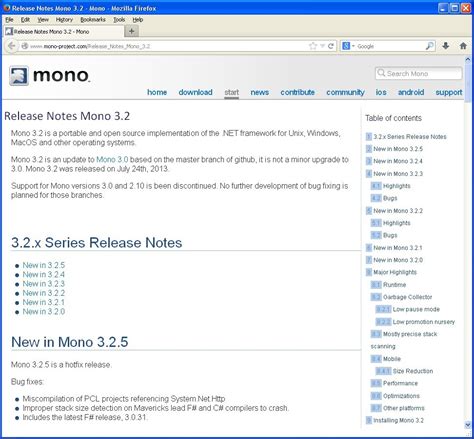Go to the home navigation link
The width and height of the screenshot is (474, 439).
157,92
